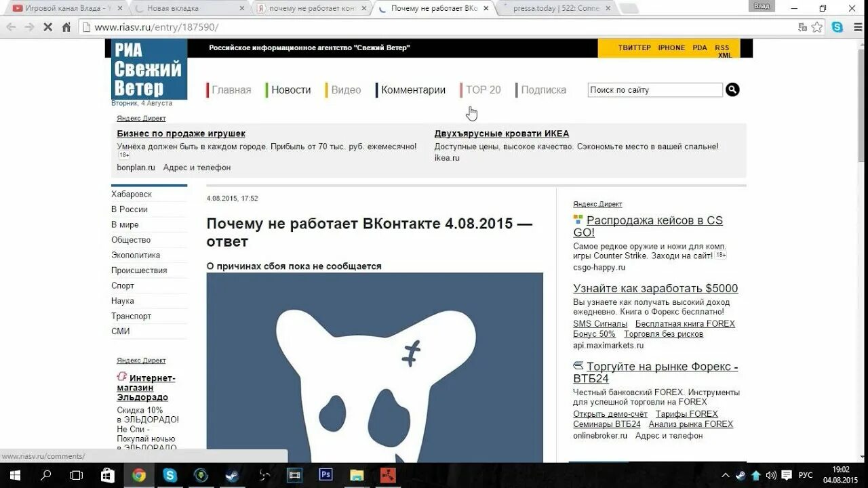Open Windows taskbar search

[46, 475]
